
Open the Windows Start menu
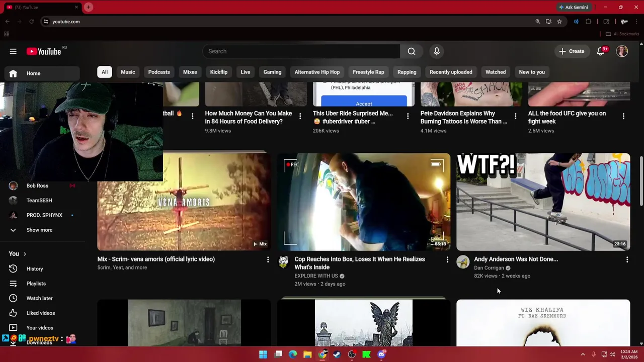click(x=263, y=354)
